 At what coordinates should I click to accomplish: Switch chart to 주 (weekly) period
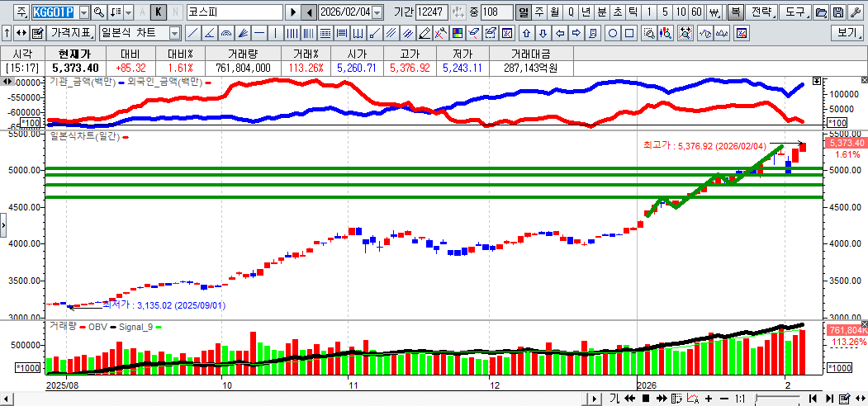pyautogui.click(x=538, y=12)
